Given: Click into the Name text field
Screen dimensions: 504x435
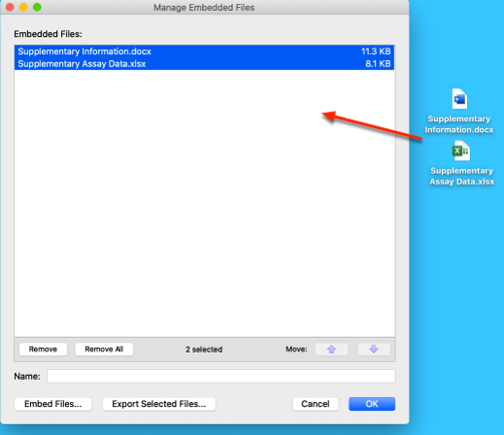Looking at the screenshot, I should (x=221, y=377).
